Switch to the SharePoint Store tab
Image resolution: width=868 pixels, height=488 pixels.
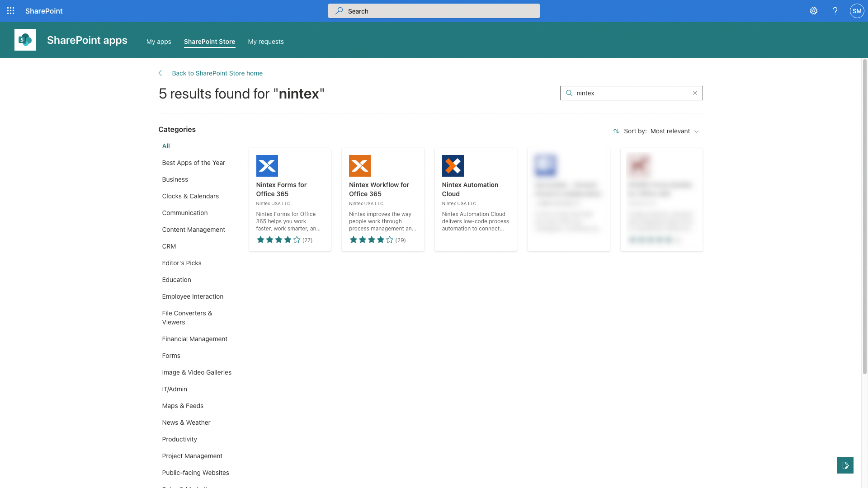click(x=209, y=42)
